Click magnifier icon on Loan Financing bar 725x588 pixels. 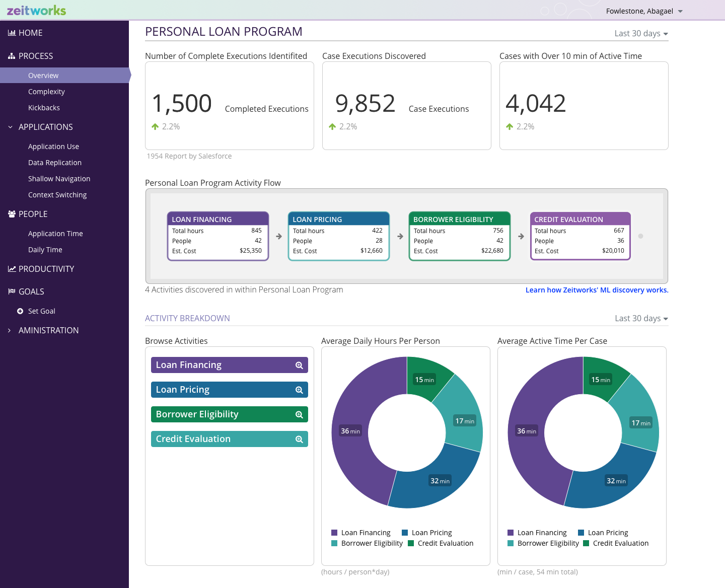tap(299, 365)
